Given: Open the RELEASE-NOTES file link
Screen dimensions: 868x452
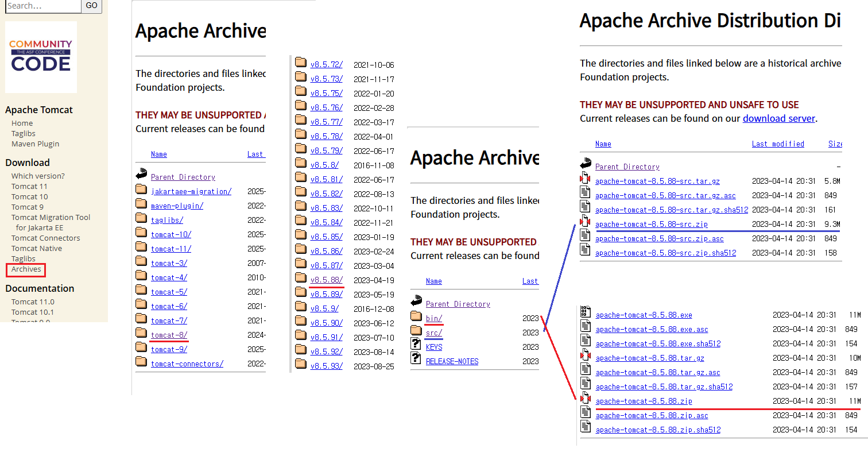Looking at the screenshot, I should coord(452,362).
